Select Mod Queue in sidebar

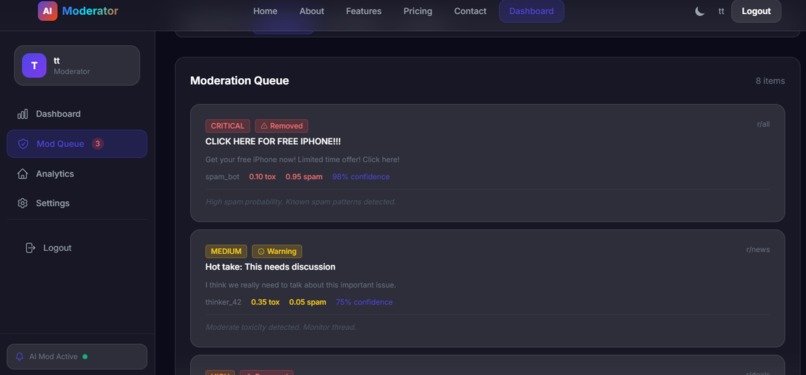coord(77,144)
